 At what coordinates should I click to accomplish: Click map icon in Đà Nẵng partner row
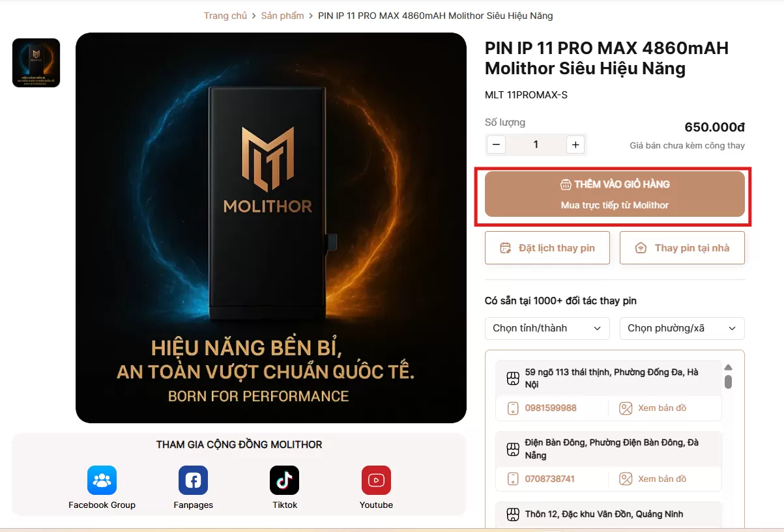pos(626,479)
